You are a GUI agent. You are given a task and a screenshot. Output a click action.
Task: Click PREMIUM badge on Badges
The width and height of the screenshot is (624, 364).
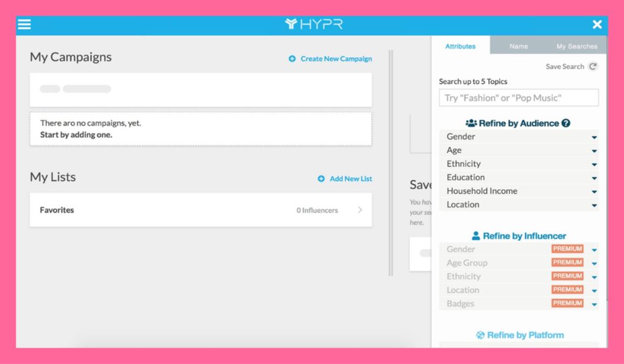point(567,303)
